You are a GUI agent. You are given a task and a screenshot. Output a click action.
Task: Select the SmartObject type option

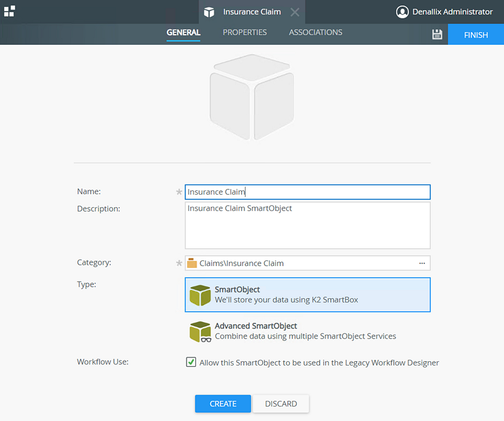(307, 295)
